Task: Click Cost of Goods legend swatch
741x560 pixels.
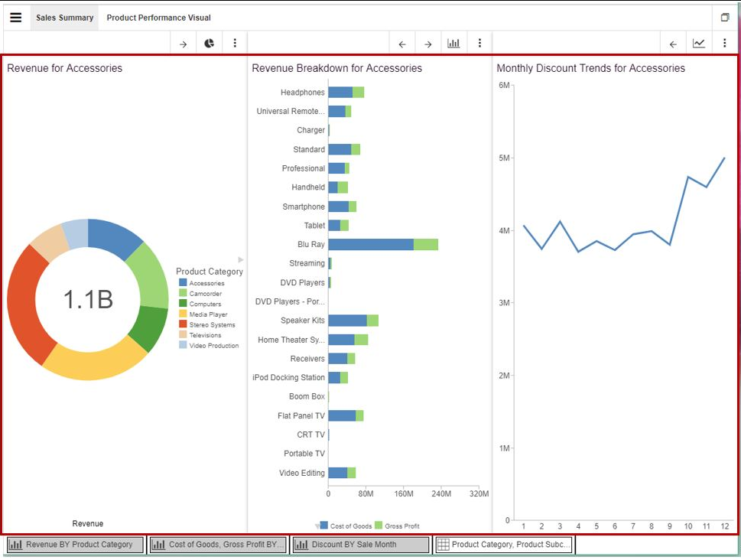Action: click(x=324, y=525)
